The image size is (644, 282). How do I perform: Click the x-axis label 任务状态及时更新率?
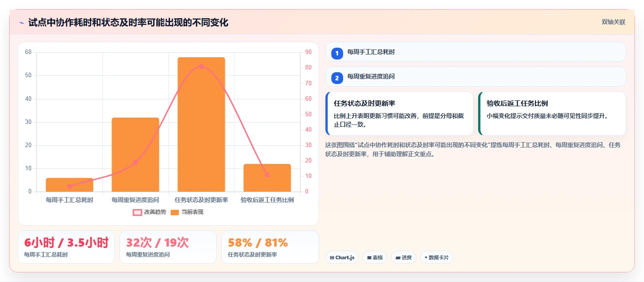coord(201,200)
